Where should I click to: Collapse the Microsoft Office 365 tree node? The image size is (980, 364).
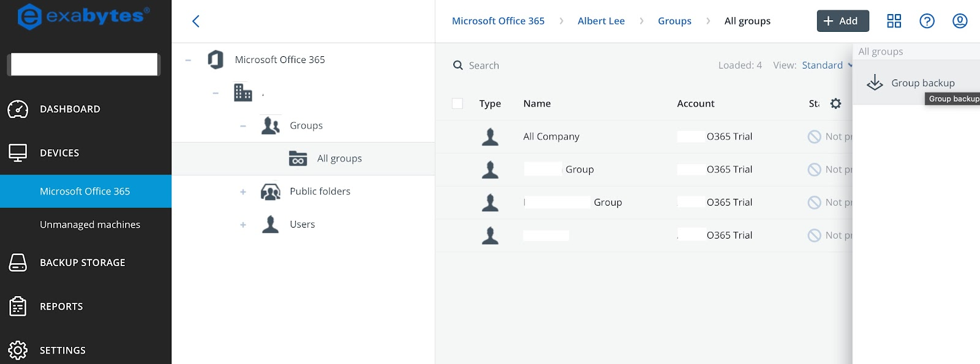(188, 60)
